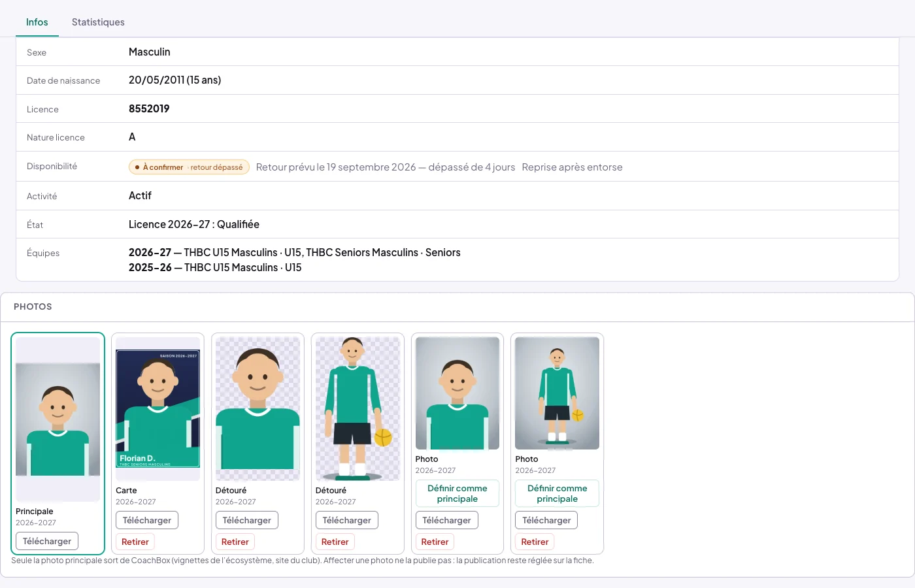
Task: Click the 2026-27 teams line
Action: point(295,252)
